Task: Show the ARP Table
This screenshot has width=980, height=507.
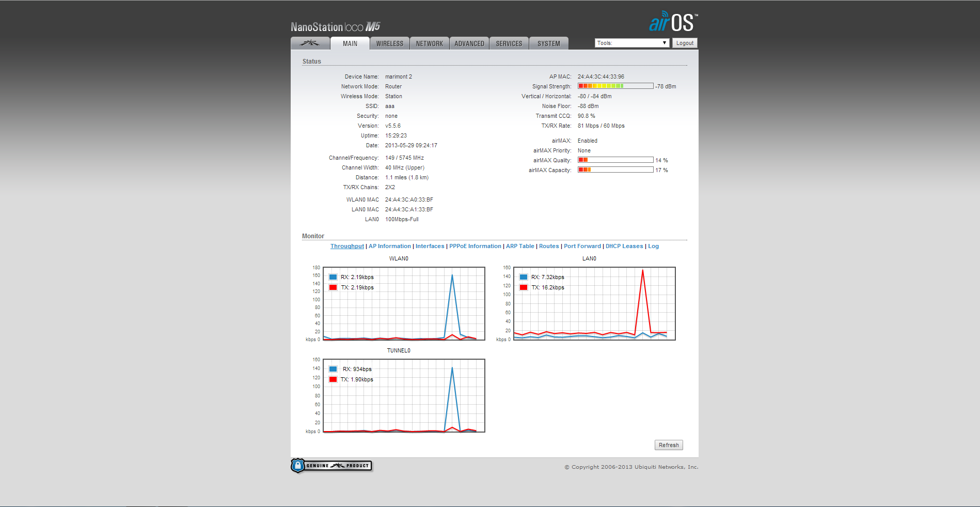Action: 520,246
